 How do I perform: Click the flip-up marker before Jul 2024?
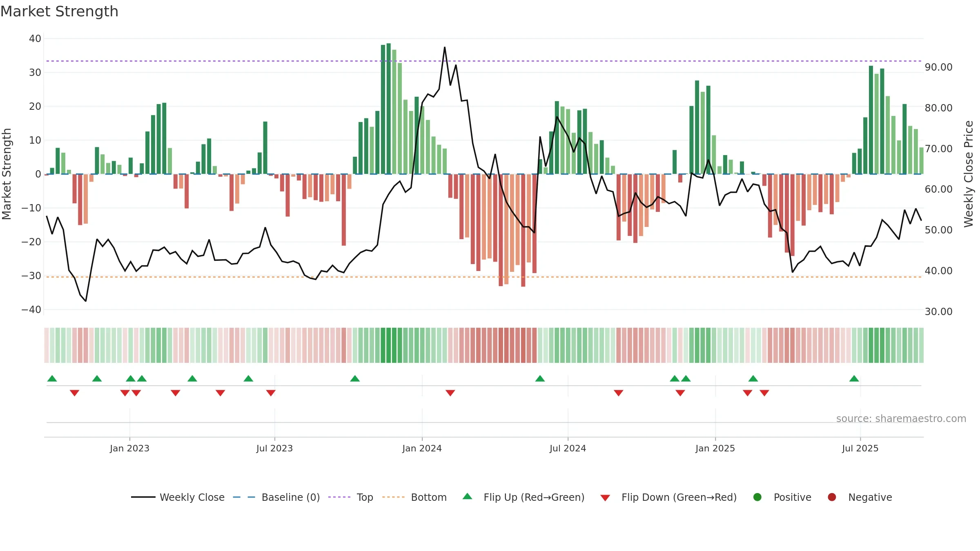coord(540,378)
